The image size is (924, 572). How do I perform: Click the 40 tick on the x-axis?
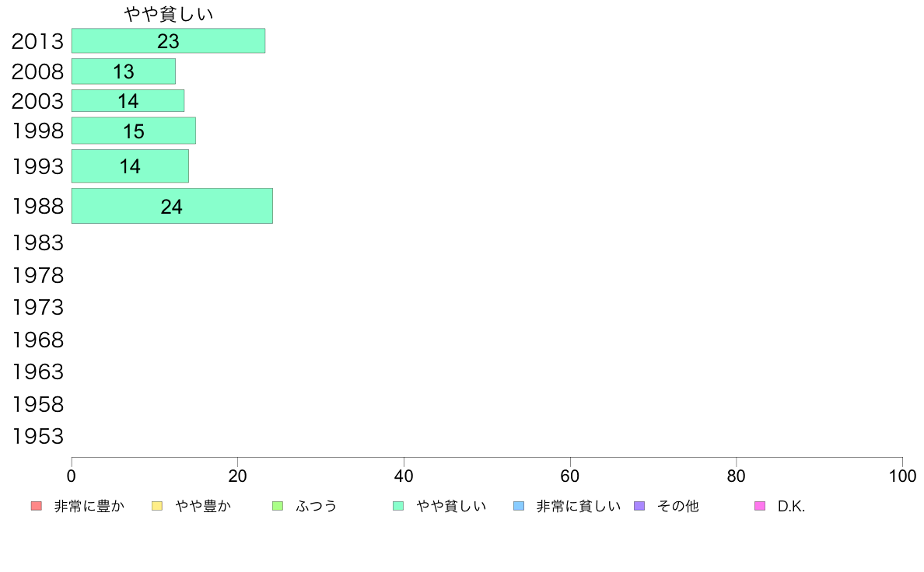404,476
